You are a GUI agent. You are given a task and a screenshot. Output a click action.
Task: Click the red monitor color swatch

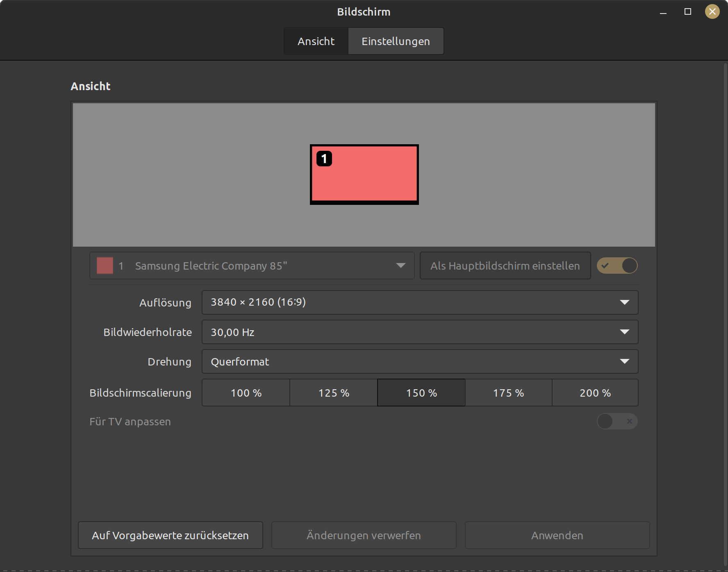coord(105,266)
